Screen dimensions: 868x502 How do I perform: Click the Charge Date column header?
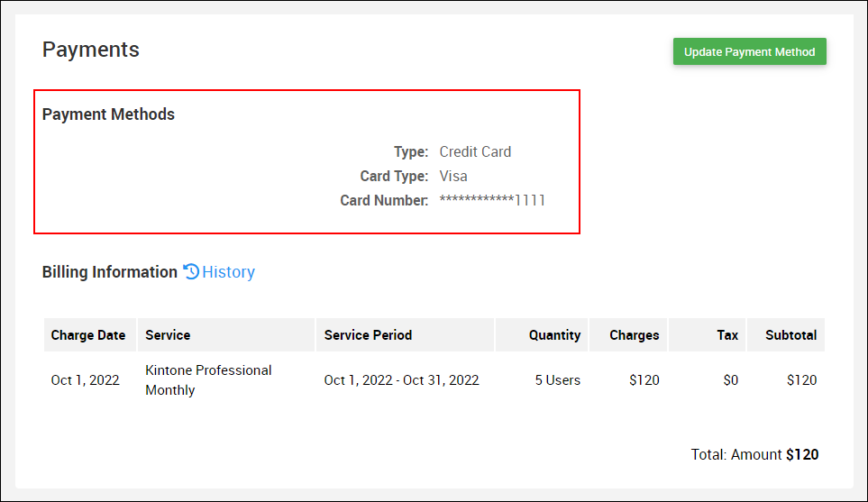[88, 335]
